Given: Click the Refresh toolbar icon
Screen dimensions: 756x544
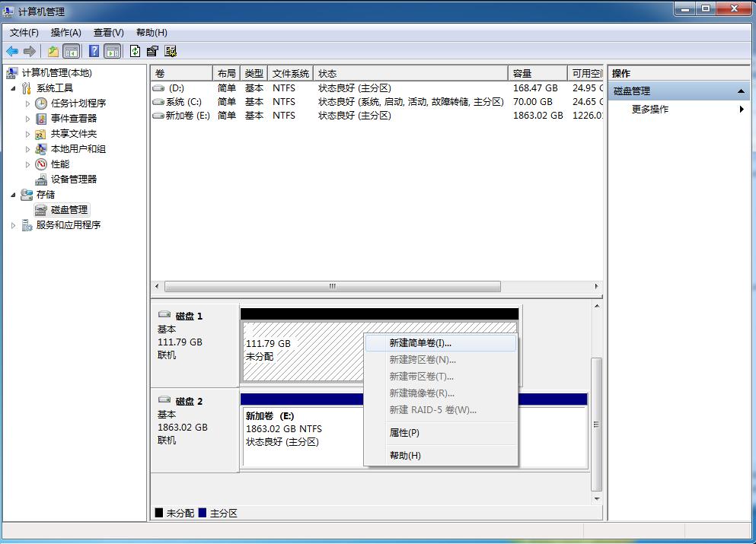Looking at the screenshot, I should pos(135,50).
